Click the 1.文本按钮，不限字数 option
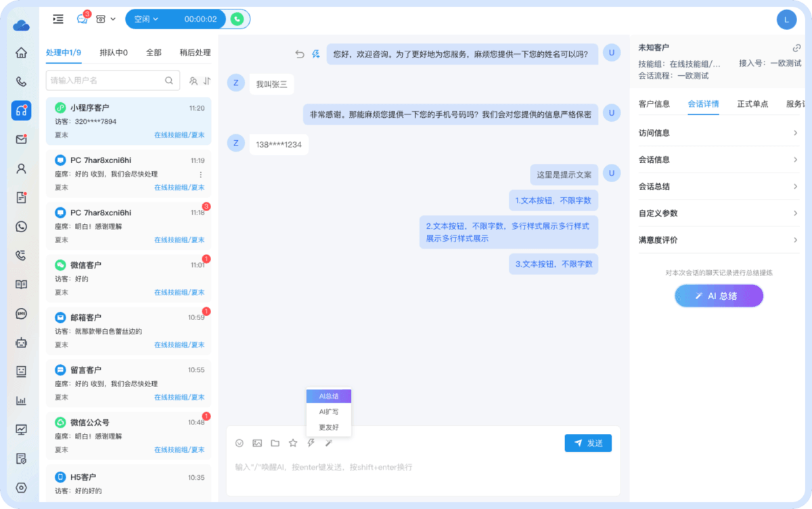Image resolution: width=812 pixels, height=509 pixels. point(554,200)
